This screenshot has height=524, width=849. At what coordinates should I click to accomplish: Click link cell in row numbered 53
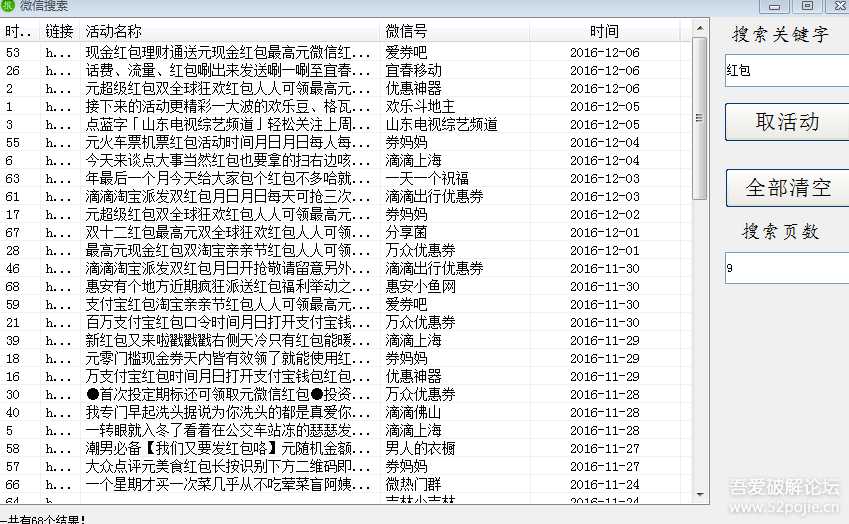tap(58, 53)
